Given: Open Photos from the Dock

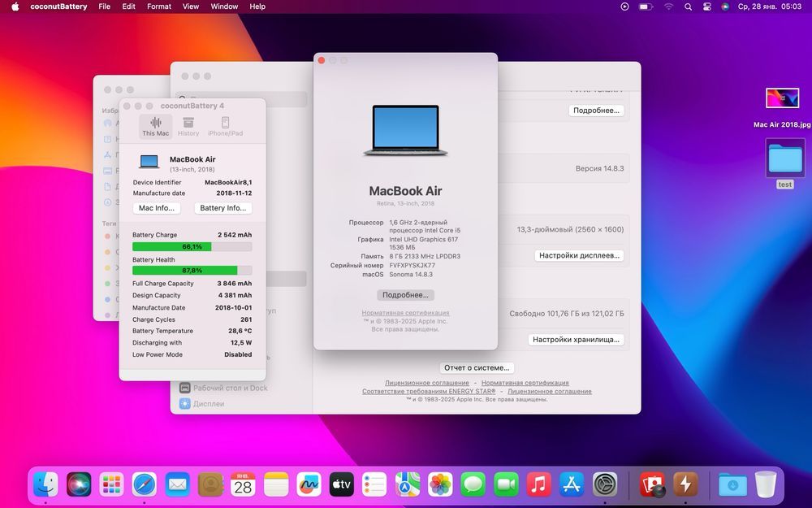Looking at the screenshot, I should (x=440, y=484).
